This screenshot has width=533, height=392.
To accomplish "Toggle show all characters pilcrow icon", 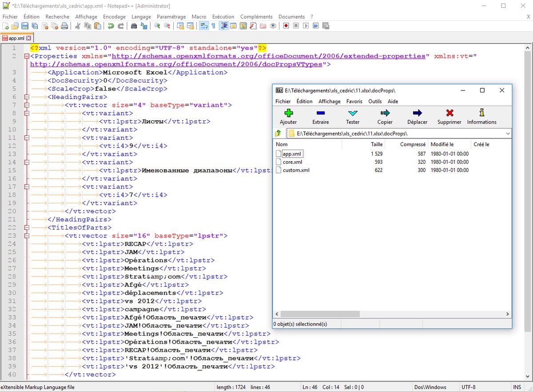I will point(213,26).
